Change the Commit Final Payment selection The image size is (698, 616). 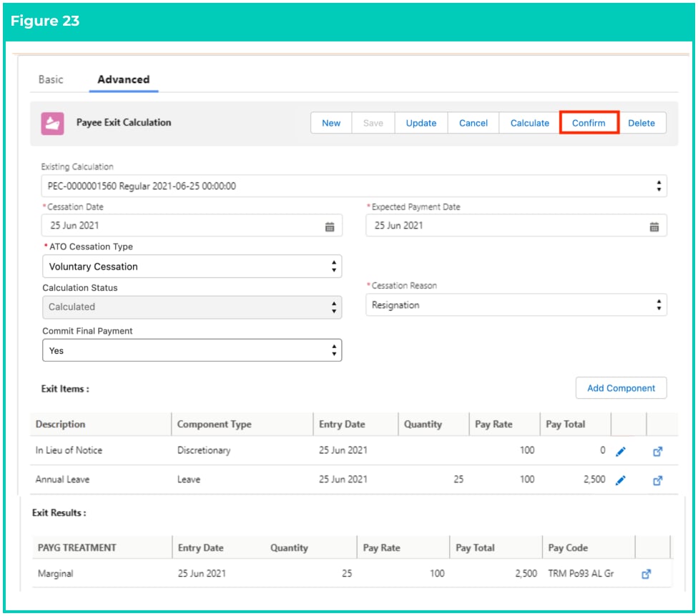pos(192,350)
